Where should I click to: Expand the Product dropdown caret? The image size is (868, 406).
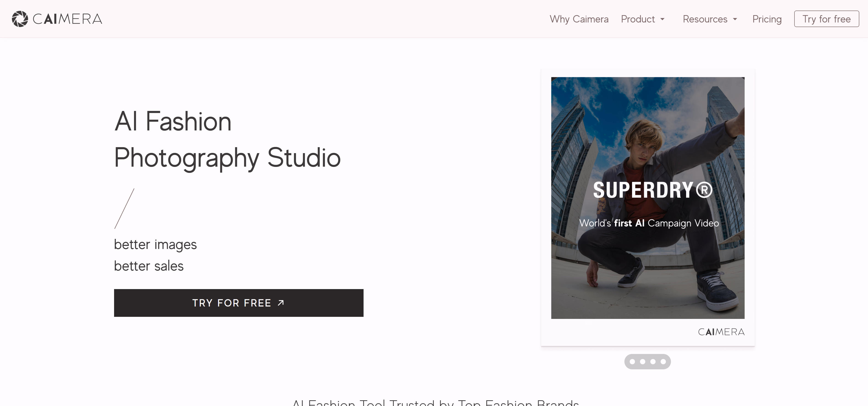pyautogui.click(x=663, y=19)
